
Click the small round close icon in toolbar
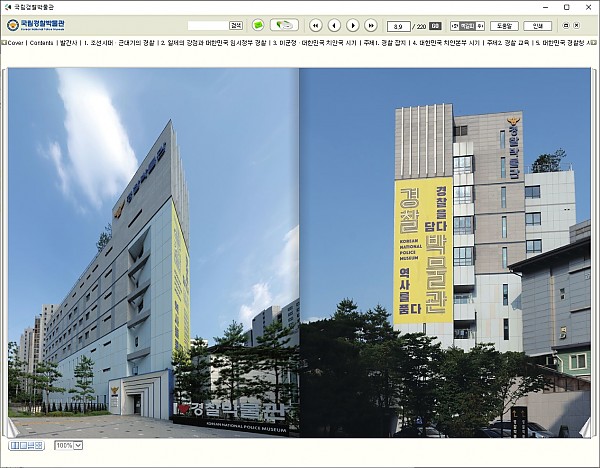point(577,26)
